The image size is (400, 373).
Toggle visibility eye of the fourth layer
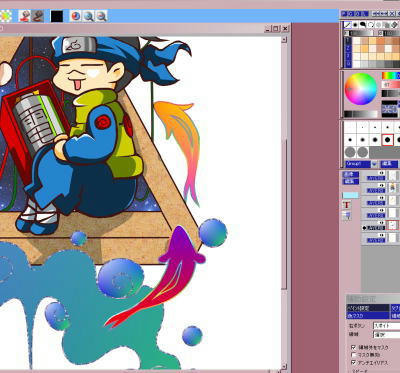coord(381,210)
